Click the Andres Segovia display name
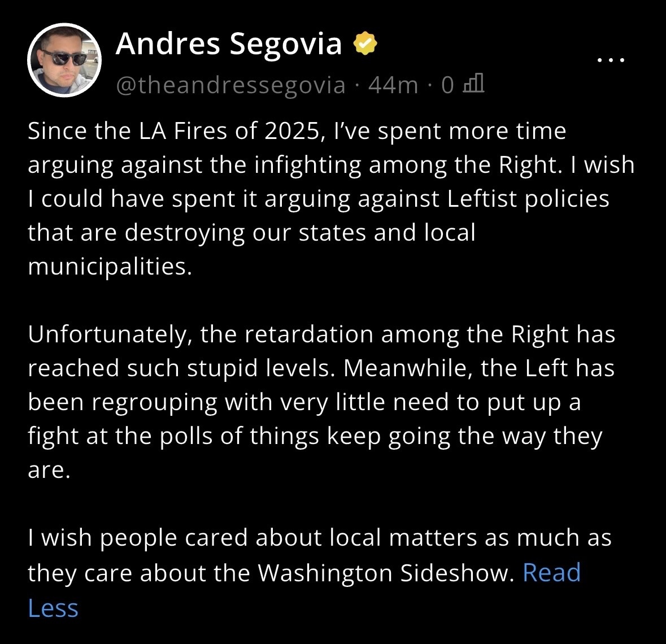The image size is (666, 644). point(229,43)
